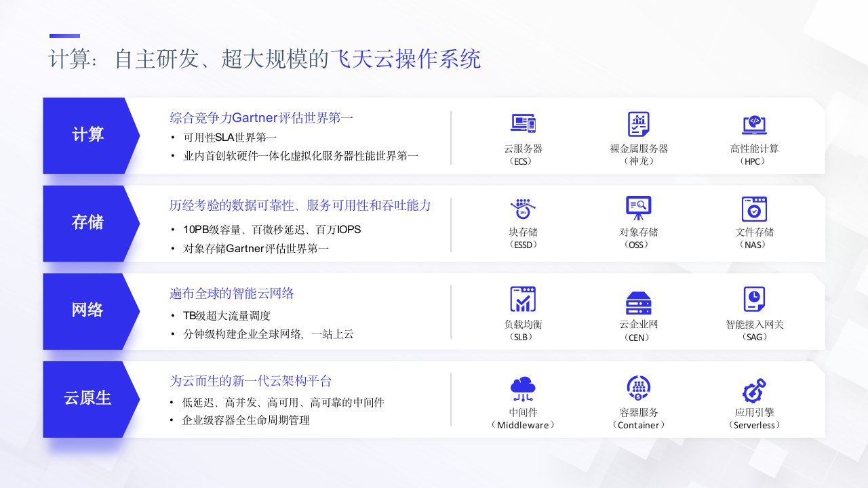Click the 云服务器 (ECS) icon
868x488 pixels.
click(x=522, y=124)
